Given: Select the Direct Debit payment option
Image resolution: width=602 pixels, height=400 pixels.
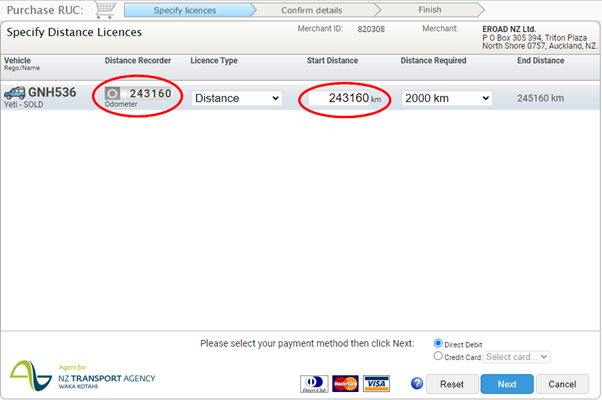Looking at the screenshot, I should coord(438,343).
